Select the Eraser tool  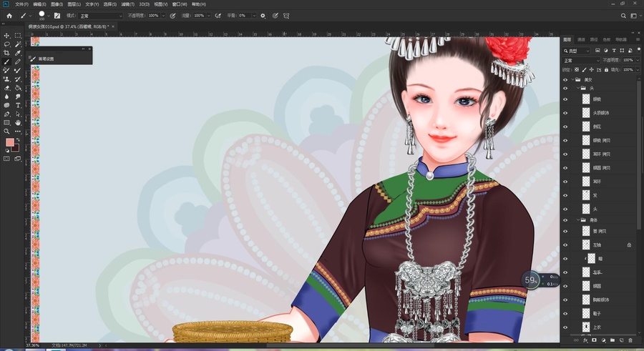6,88
